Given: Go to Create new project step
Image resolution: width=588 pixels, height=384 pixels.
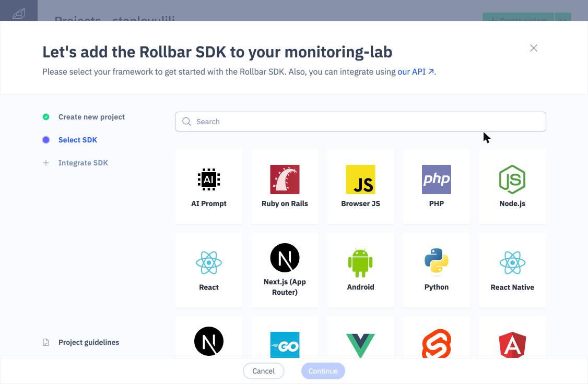Looking at the screenshot, I should coord(91,117).
